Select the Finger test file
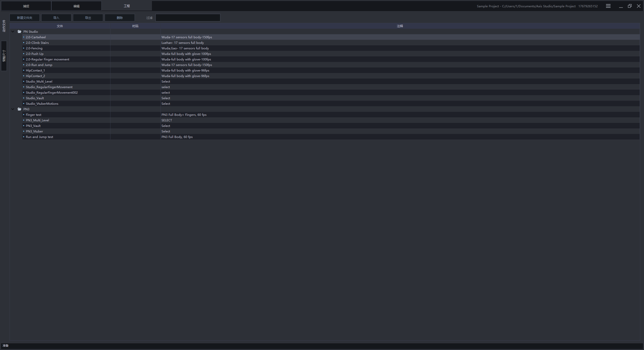The width and height of the screenshot is (644, 350). pyautogui.click(x=33, y=115)
